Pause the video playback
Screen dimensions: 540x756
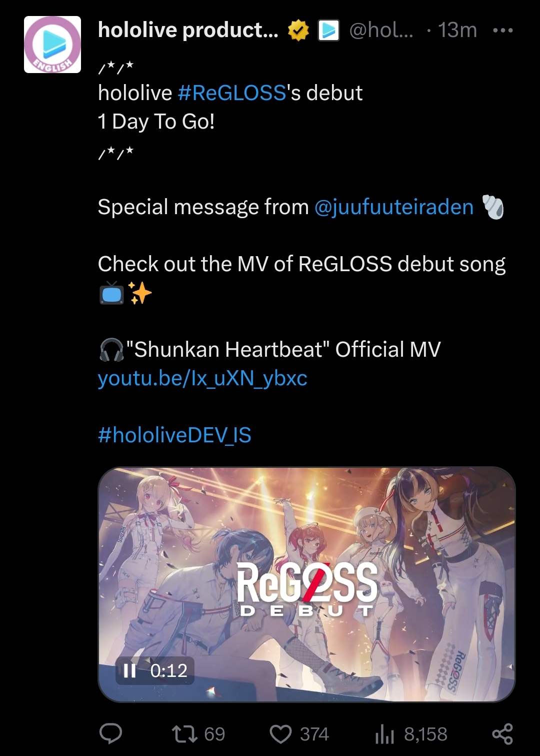pos(129,670)
